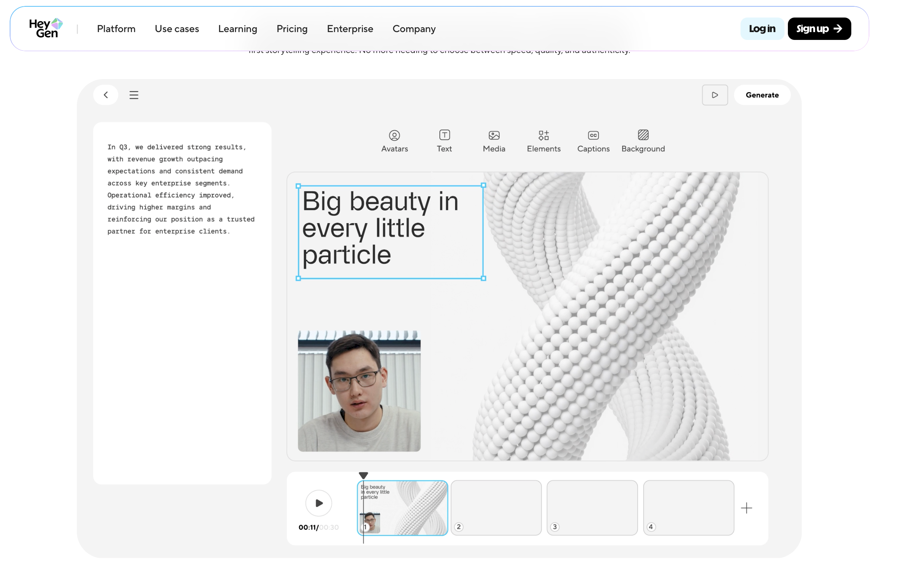The height and width of the screenshot is (588, 908).
Task: Open the Media panel icon
Action: click(494, 135)
